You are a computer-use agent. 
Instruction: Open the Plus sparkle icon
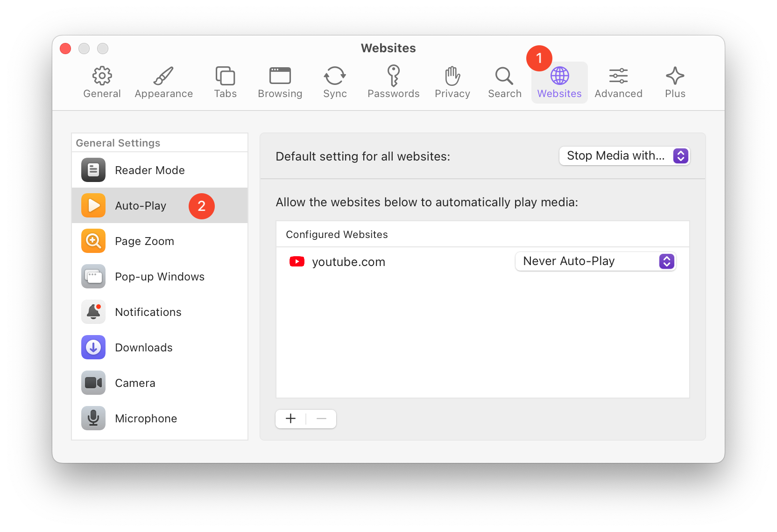point(675,76)
